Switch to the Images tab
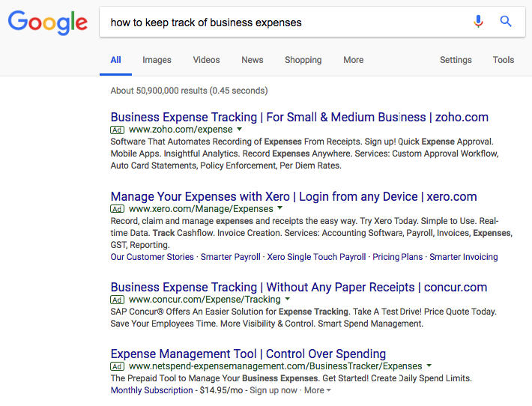The width and height of the screenshot is (532, 406). 157,60
